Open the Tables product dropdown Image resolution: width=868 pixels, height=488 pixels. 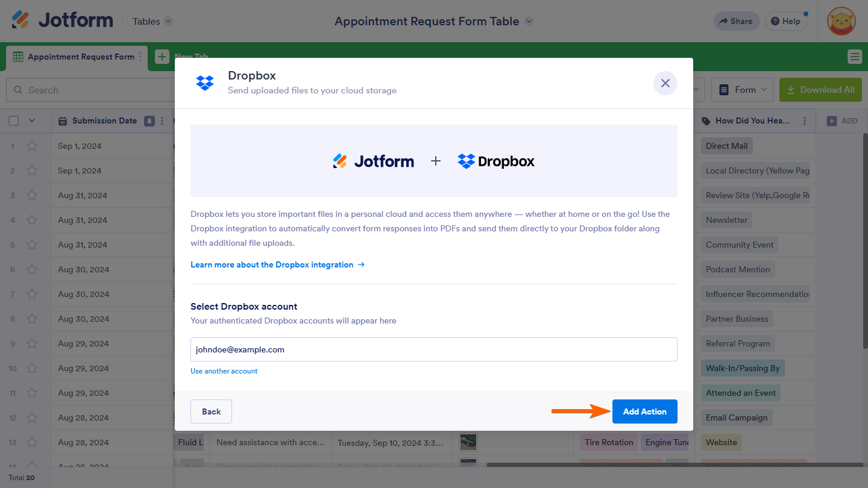click(153, 21)
